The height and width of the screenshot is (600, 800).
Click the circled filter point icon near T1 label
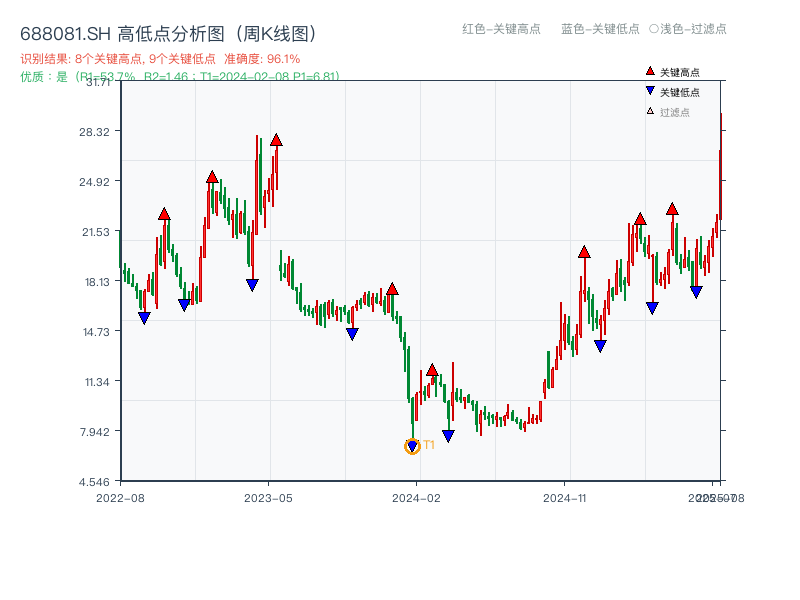point(412,446)
